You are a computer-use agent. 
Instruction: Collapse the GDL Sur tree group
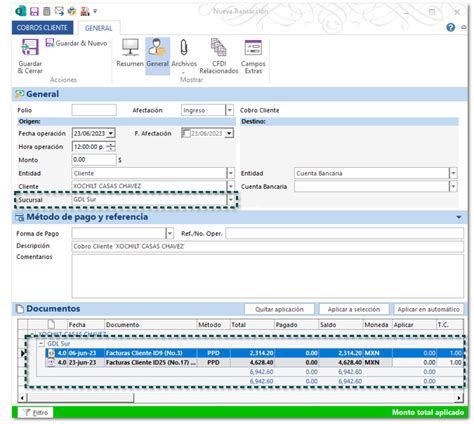point(41,343)
